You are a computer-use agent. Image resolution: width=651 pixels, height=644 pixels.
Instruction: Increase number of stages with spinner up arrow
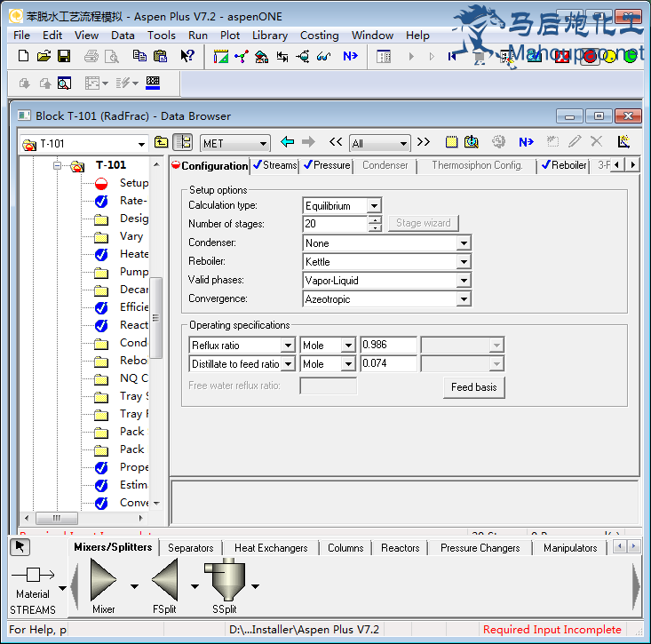tap(375, 220)
